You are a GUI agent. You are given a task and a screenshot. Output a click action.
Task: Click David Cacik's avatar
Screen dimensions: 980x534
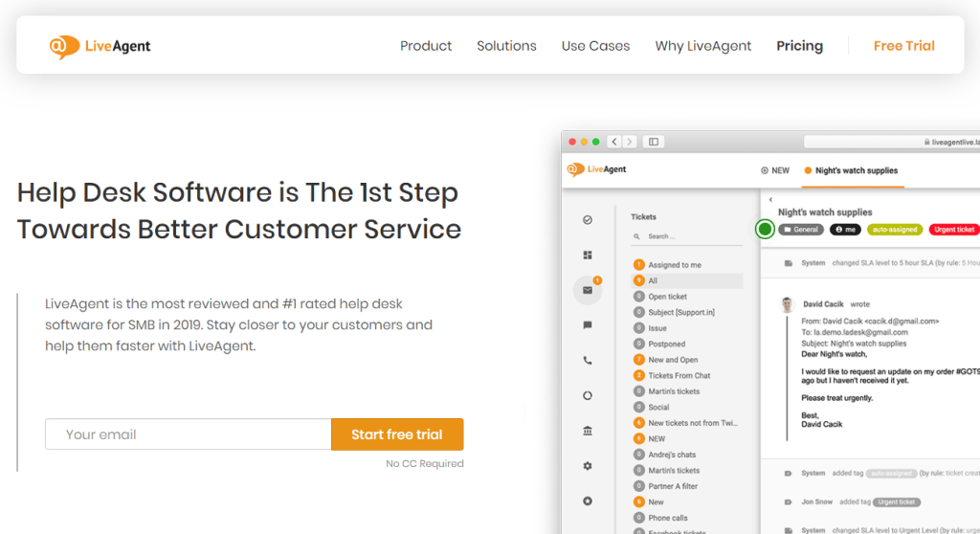[x=787, y=304]
